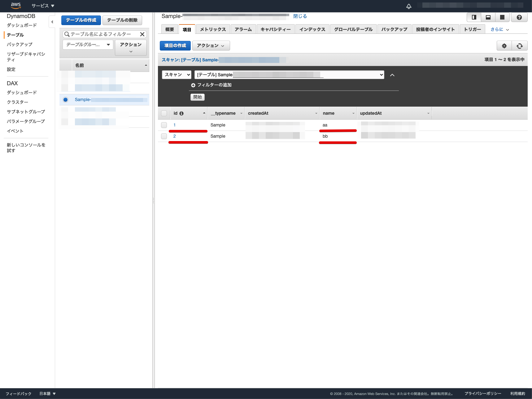
Task: Open イベント in sidebar
Action: (x=15, y=131)
